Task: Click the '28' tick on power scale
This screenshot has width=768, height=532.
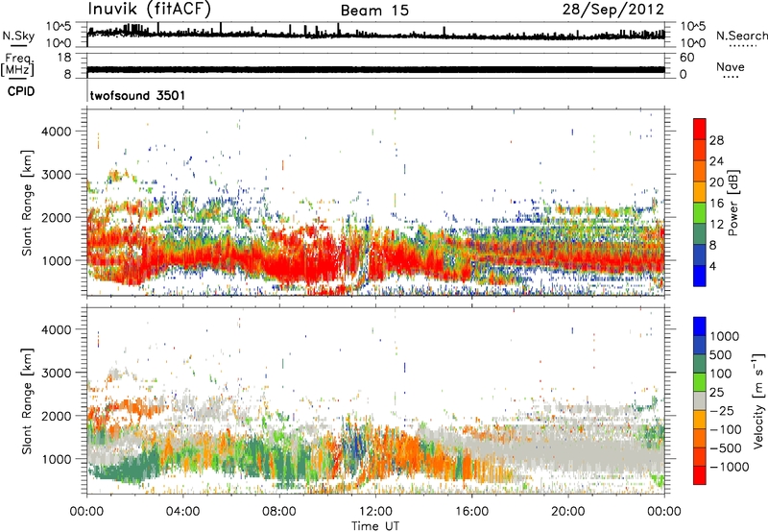Action: 716,140
